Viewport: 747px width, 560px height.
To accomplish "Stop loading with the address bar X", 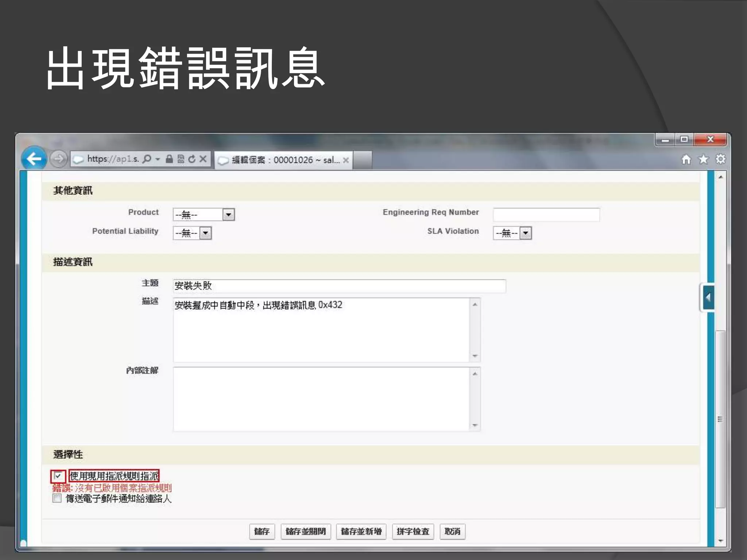I will (203, 159).
